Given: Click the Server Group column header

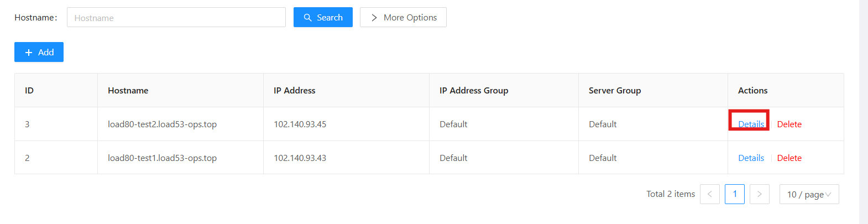Looking at the screenshot, I should pyautogui.click(x=614, y=91).
